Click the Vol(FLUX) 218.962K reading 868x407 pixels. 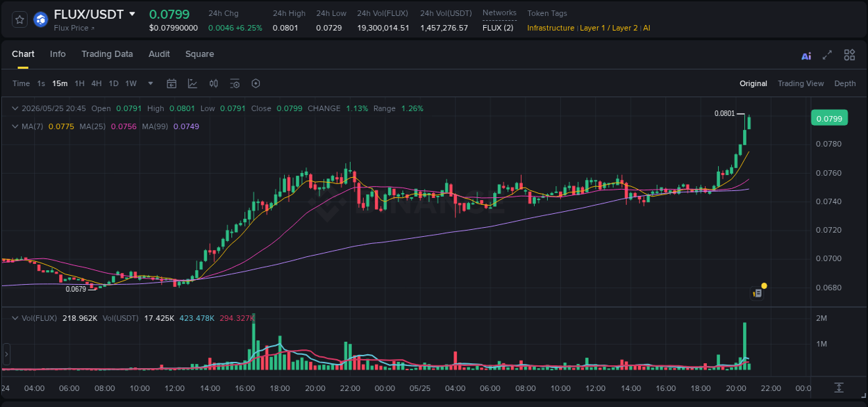80,317
